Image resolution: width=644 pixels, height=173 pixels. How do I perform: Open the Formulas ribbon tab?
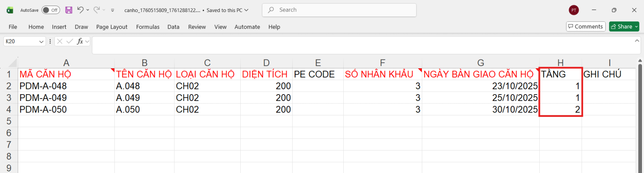[148, 27]
